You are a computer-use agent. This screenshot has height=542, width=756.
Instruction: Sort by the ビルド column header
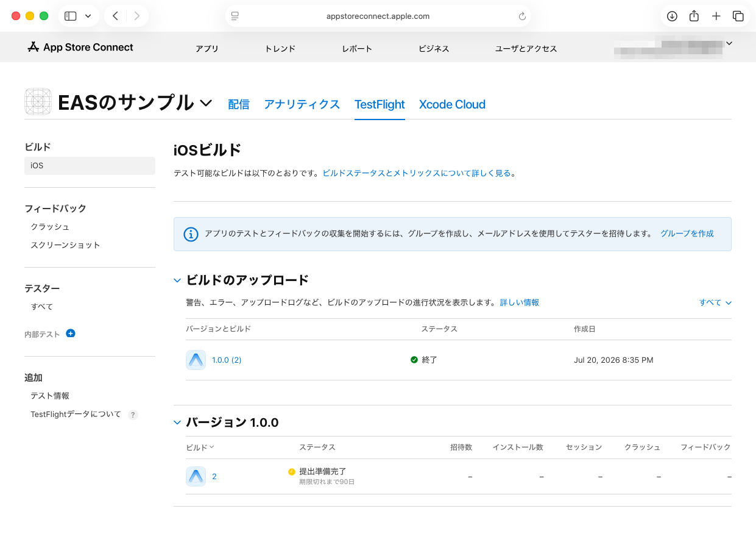point(200,447)
